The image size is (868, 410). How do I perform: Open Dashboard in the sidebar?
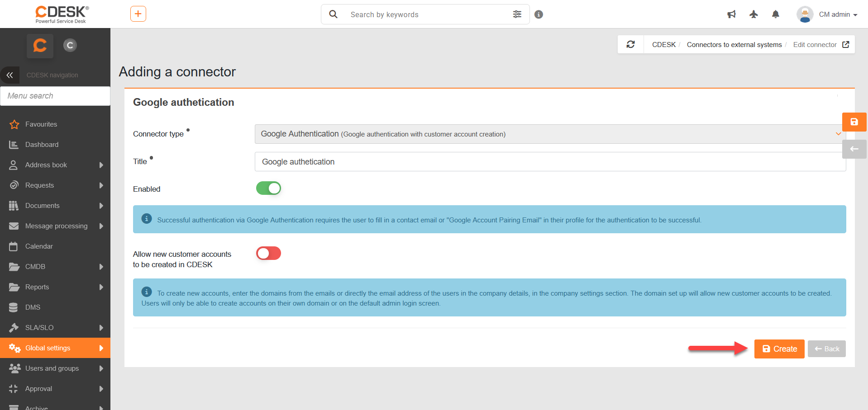point(42,145)
